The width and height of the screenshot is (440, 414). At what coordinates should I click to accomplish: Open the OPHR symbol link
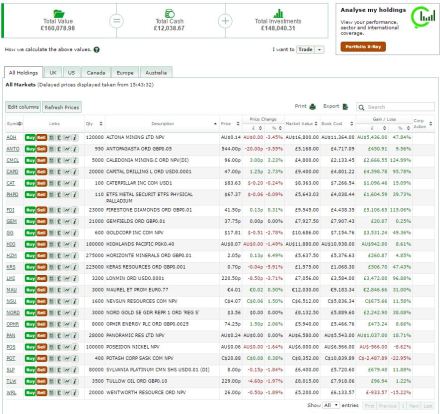coord(13,324)
